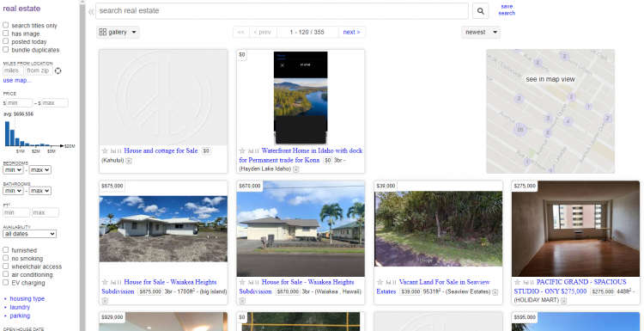The width and height of the screenshot is (644, 331).
Task: Open the bedrooms max dropdown
Action: click(39, 170)
